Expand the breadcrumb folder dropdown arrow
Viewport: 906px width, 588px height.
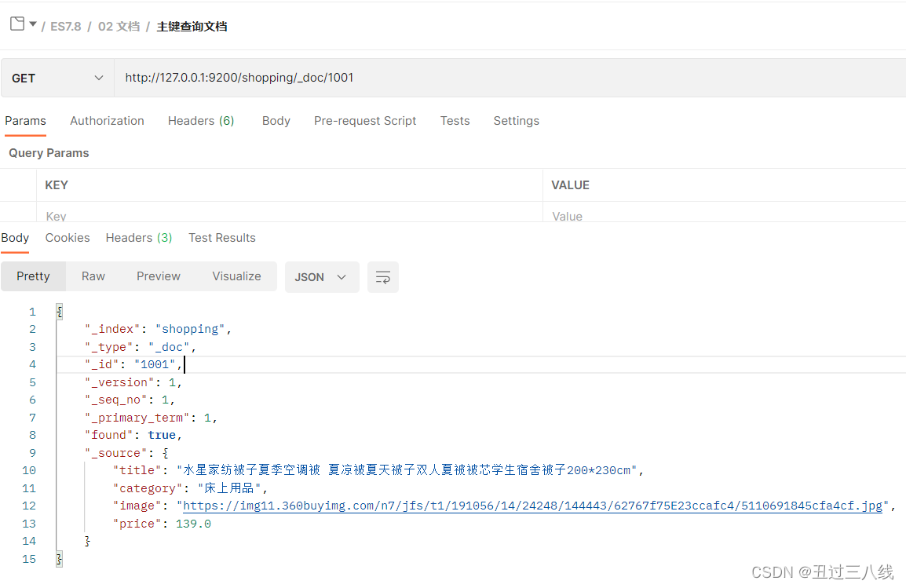[33, 24]
